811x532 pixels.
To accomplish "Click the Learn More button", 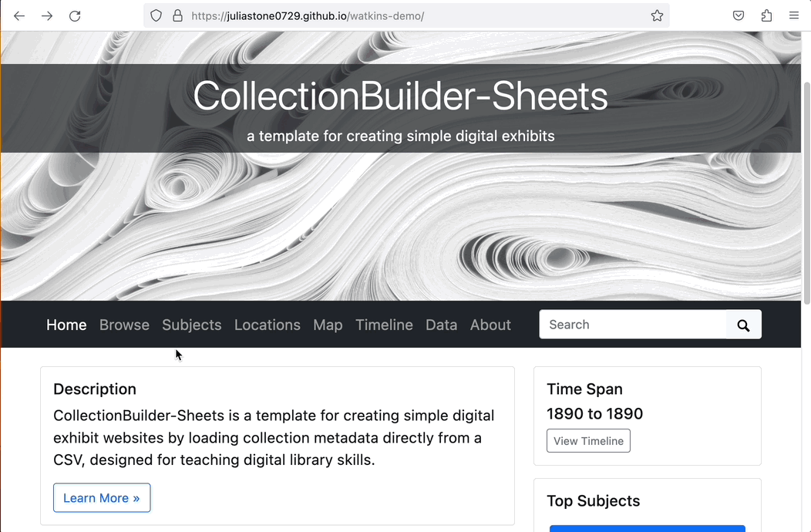I will pos(101,497).
